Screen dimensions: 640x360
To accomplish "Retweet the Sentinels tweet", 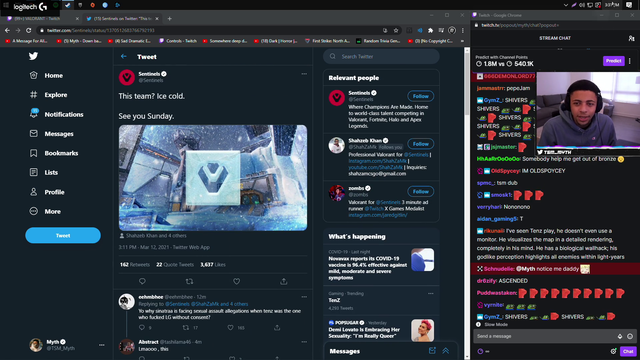I will (x=189, y=281).
